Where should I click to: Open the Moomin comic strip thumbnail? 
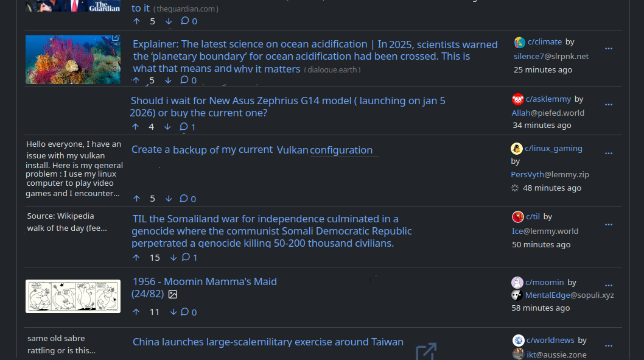(73, 296)
